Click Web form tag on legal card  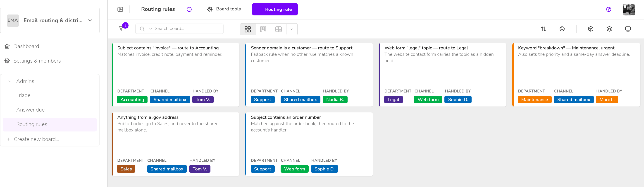click(x=428, y=100)
